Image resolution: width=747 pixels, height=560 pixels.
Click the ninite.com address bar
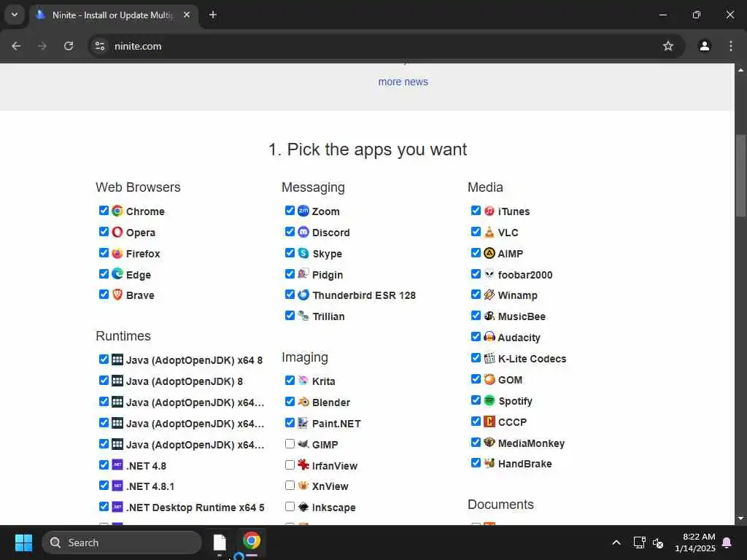386,46
